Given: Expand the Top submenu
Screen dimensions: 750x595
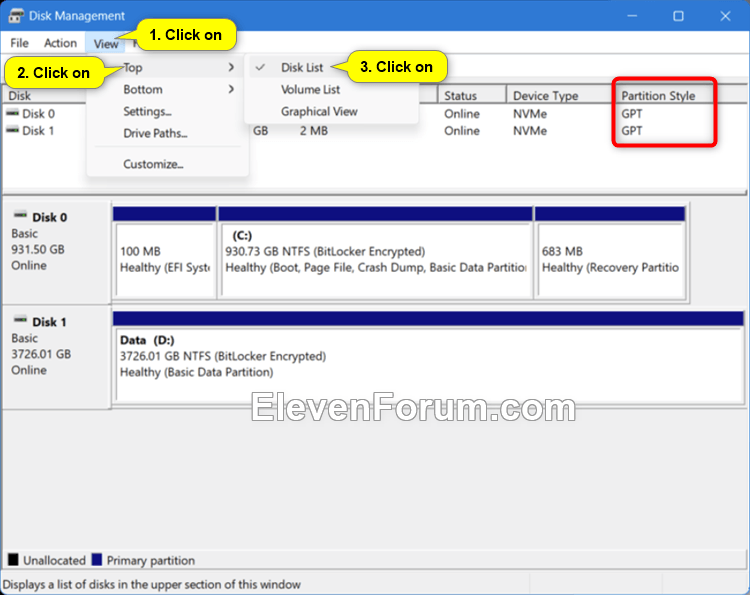Looking at the screenshot, I should click(x=168, y=67).
